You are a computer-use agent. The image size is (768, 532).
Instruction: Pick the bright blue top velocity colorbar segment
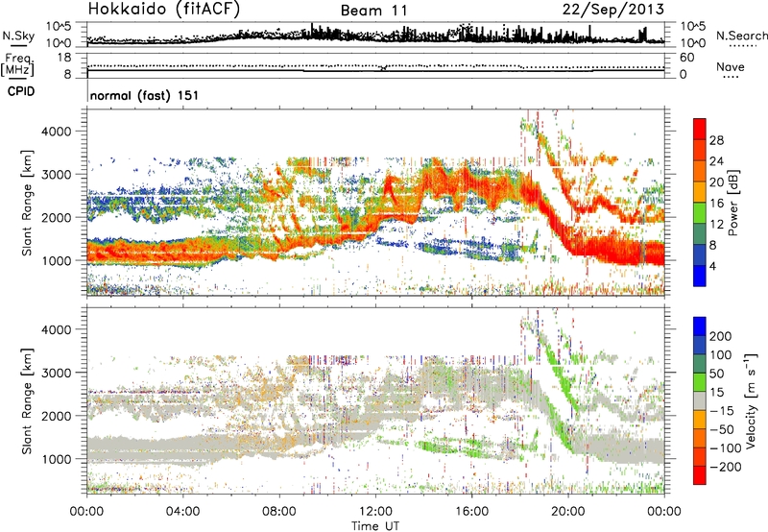coord(700,326)
